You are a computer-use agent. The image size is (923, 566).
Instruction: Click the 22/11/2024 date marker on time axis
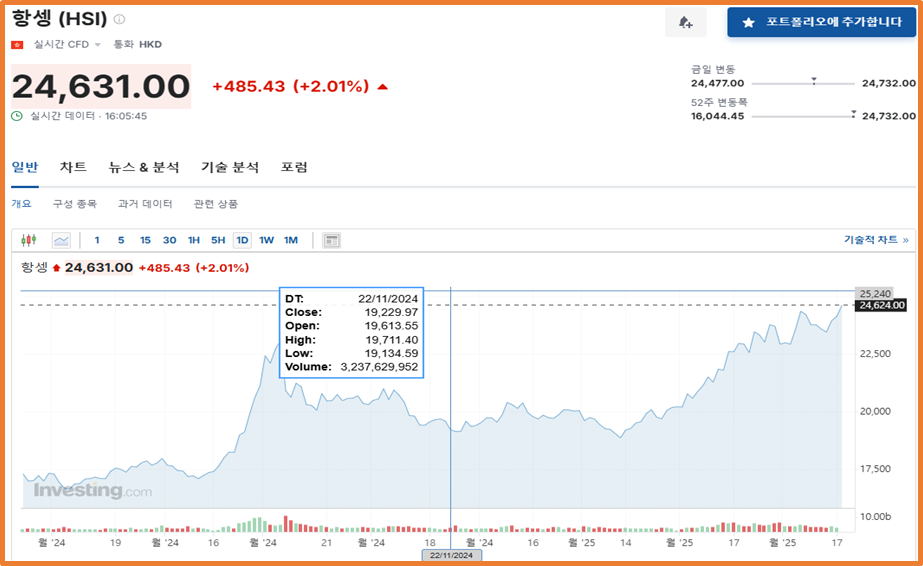click(451, 555)
